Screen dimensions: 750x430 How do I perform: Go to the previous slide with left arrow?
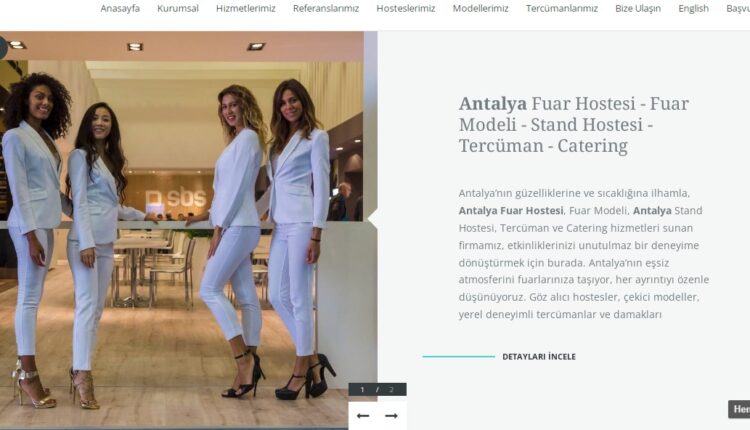pyautogui.click(x=363, y=416)
